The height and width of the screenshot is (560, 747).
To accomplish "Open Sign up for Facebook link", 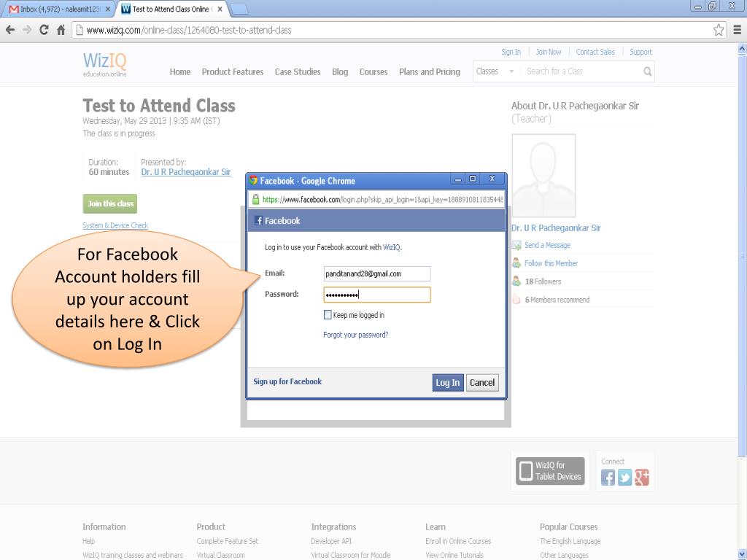I will point(287,381).
